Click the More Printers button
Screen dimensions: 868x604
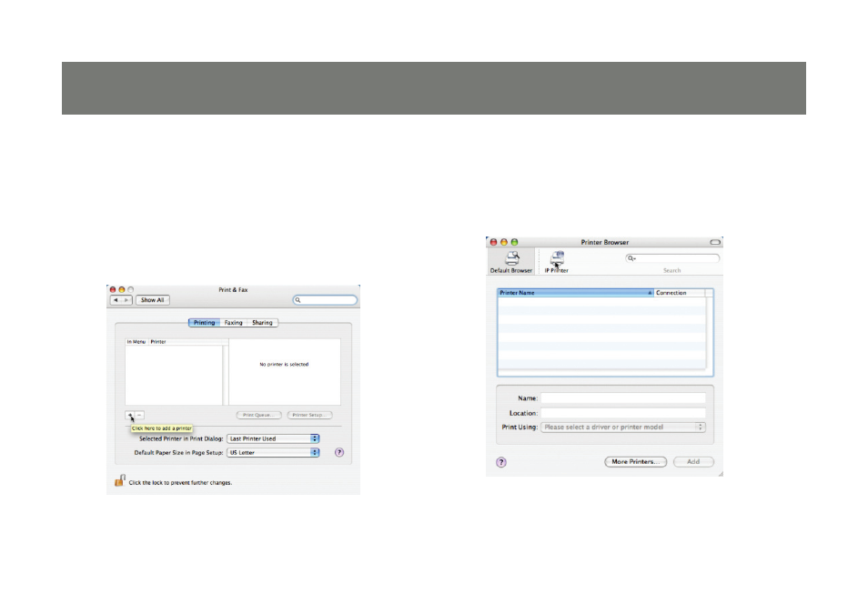pos(635,462)
